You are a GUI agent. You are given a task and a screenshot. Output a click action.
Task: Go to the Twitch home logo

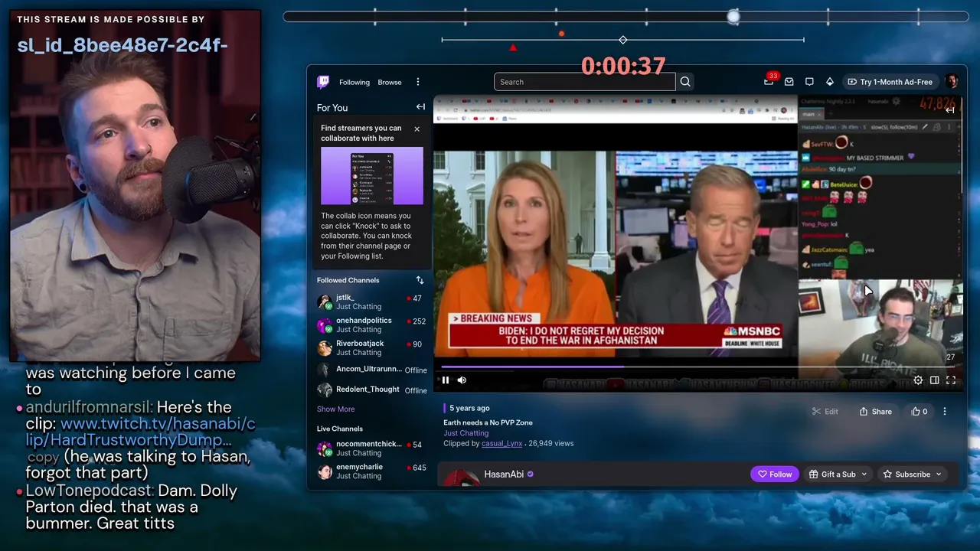tap(323, 82)
